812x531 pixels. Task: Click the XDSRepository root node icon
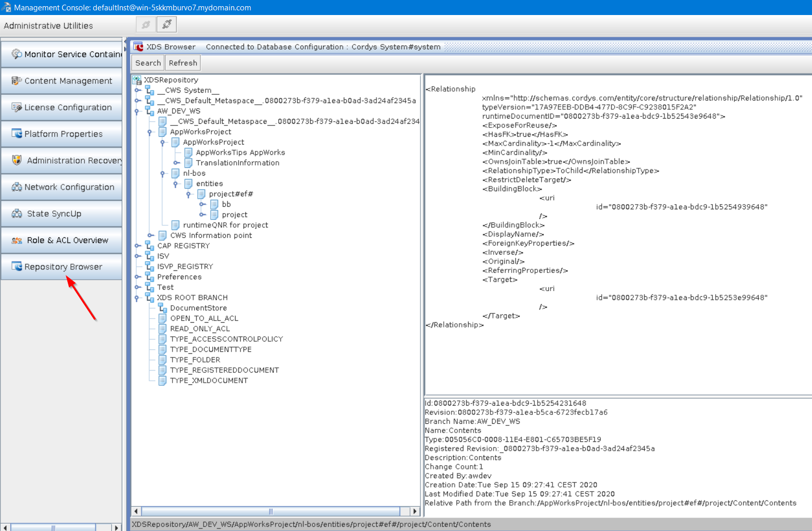137,80
